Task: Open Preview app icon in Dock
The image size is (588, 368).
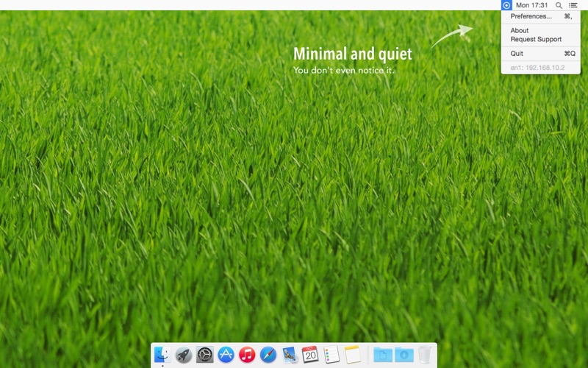Action: click(x=290, y=355)
